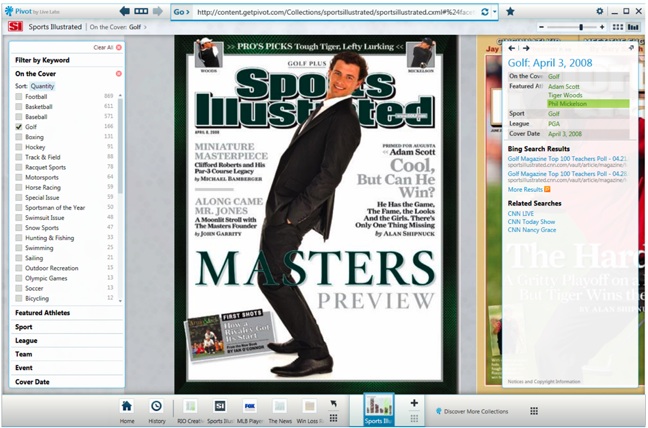648x428 pixels.
Task: Check the Football checkbox
Action: 19,97
